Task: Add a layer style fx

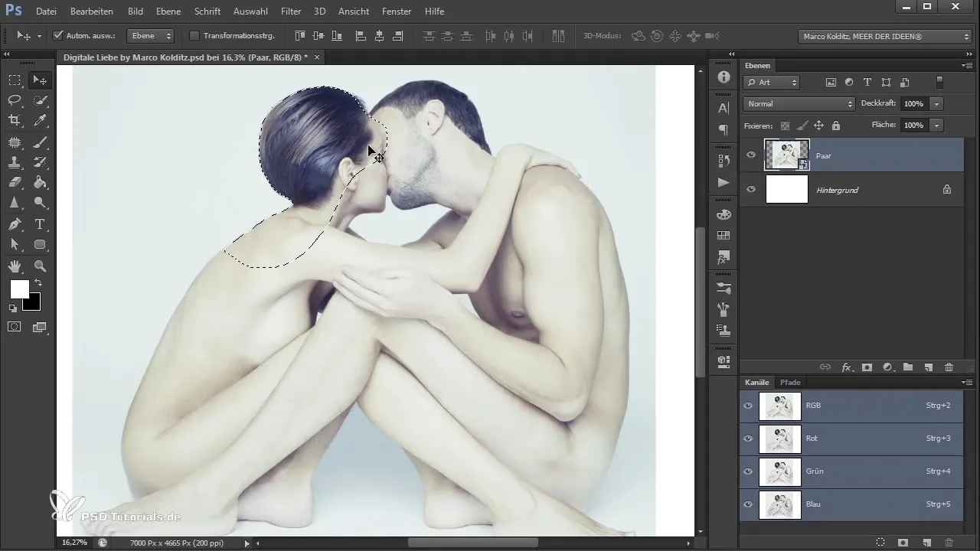Action: [x=847, y=367]
